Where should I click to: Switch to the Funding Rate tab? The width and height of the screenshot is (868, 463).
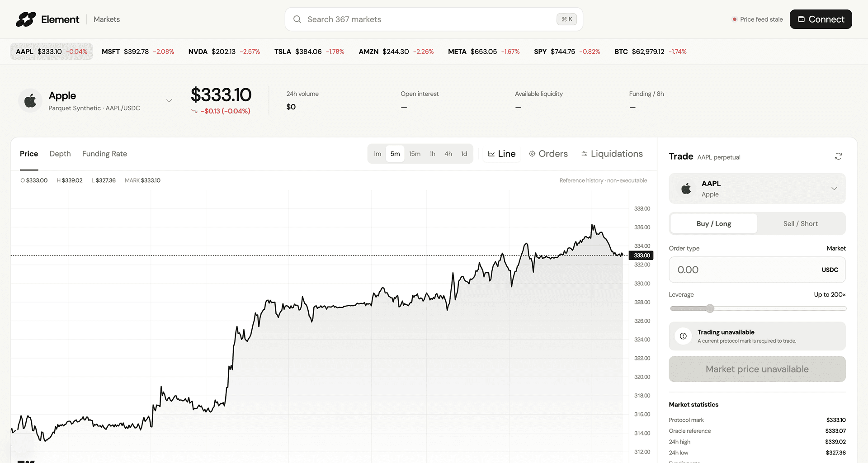pyautogui.click(x=104, y=154)
